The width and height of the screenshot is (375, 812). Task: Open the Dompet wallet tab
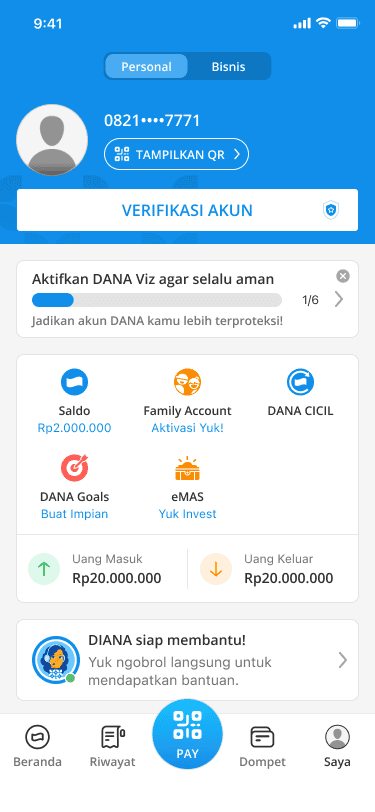tap(262, 746)
